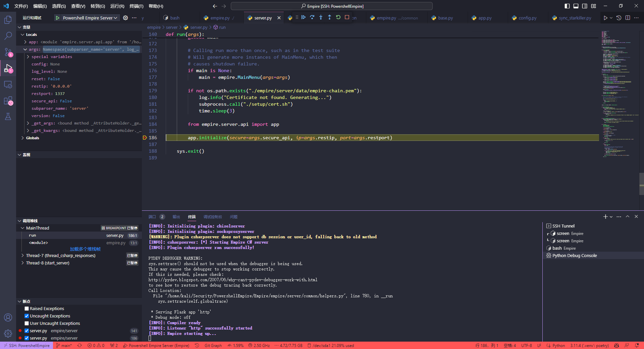Click Continue in the debug toolbar
This screenshot has height=349, width=644.
[x=303, y=17]
